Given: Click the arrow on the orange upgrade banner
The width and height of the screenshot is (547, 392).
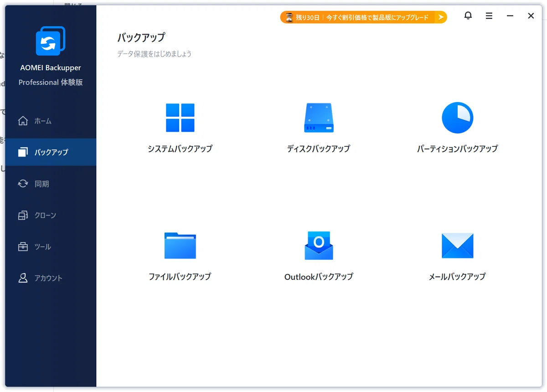Looking at the screenshot, I should coord(440,17).
